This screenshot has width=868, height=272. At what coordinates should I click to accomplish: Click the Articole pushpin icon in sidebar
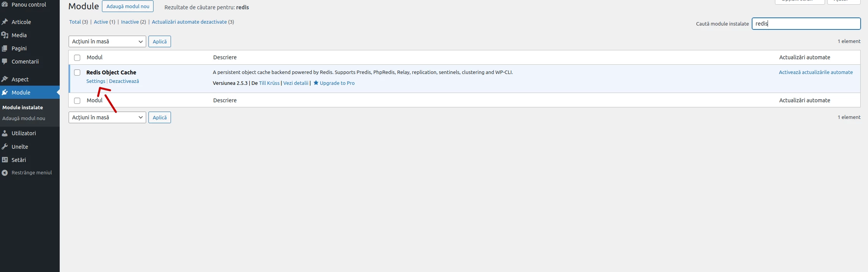5,22
